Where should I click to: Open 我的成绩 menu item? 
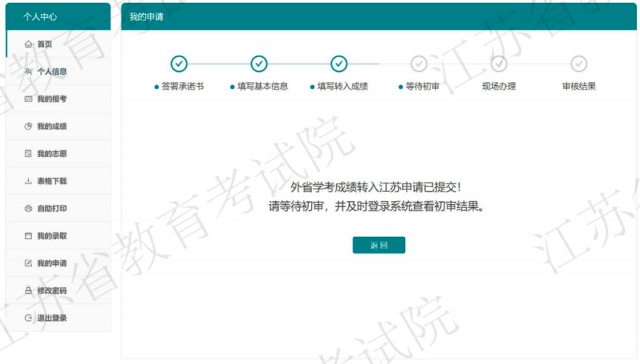pyautogui.click(x=58, y=126)
